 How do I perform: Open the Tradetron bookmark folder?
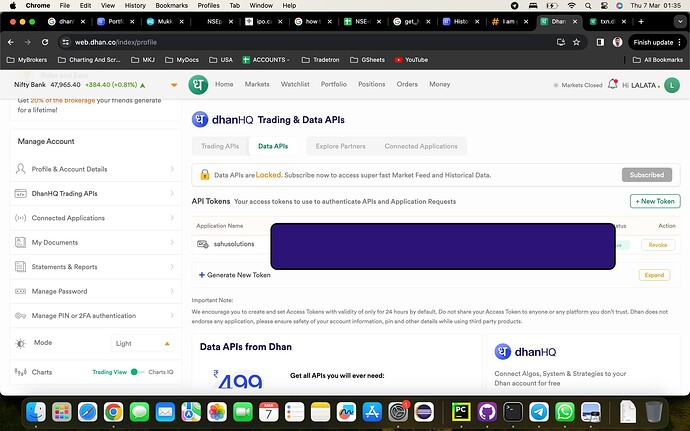[320, 60]
